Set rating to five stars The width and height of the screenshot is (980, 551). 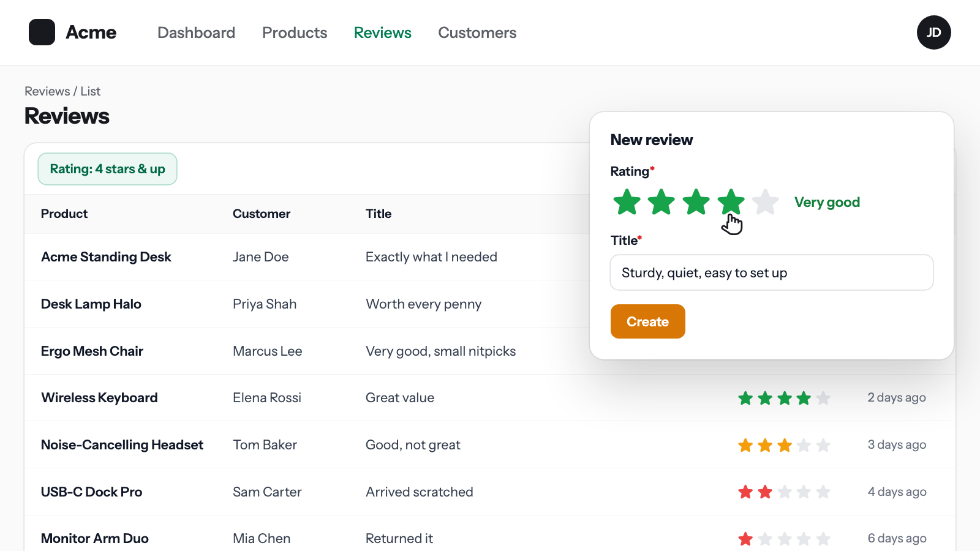coord(766,202)
